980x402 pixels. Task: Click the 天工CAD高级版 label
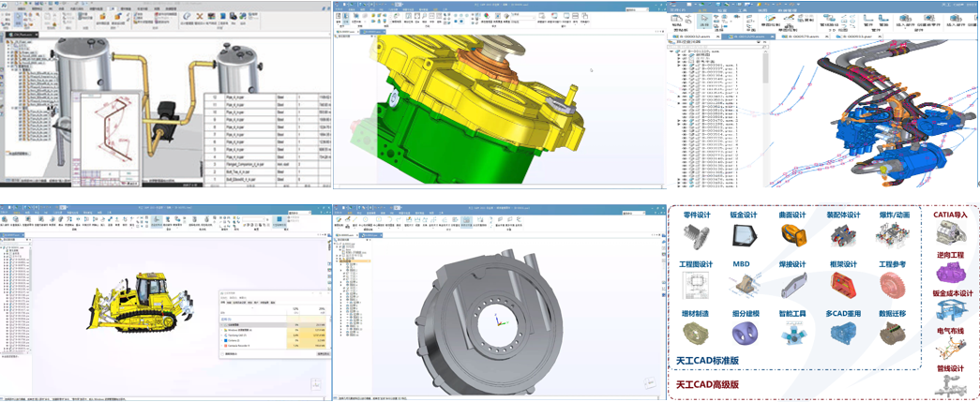[708, 384]
